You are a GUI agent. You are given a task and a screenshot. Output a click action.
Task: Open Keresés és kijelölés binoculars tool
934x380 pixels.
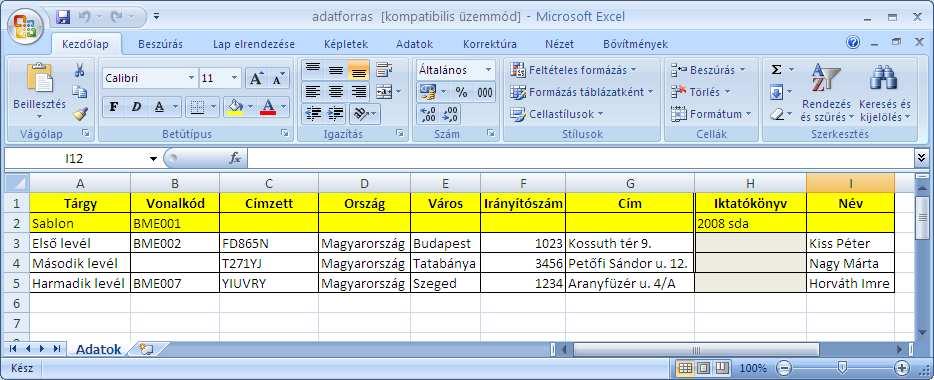point(885,93)
